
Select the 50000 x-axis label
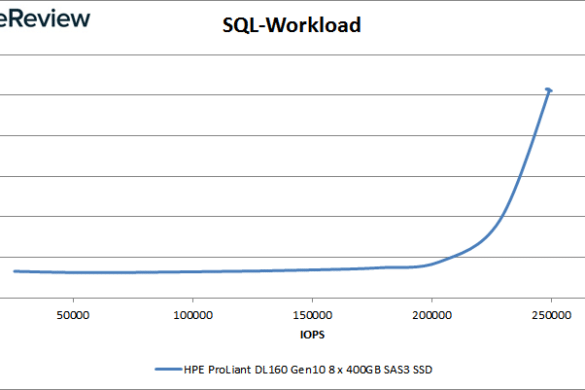tap(73, 315)
